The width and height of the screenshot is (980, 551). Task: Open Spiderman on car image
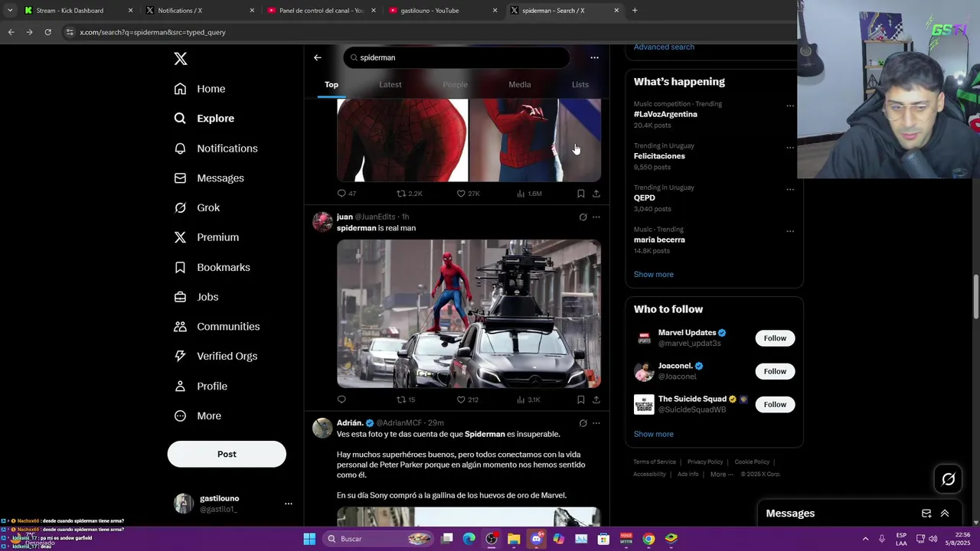coord(469,314)
